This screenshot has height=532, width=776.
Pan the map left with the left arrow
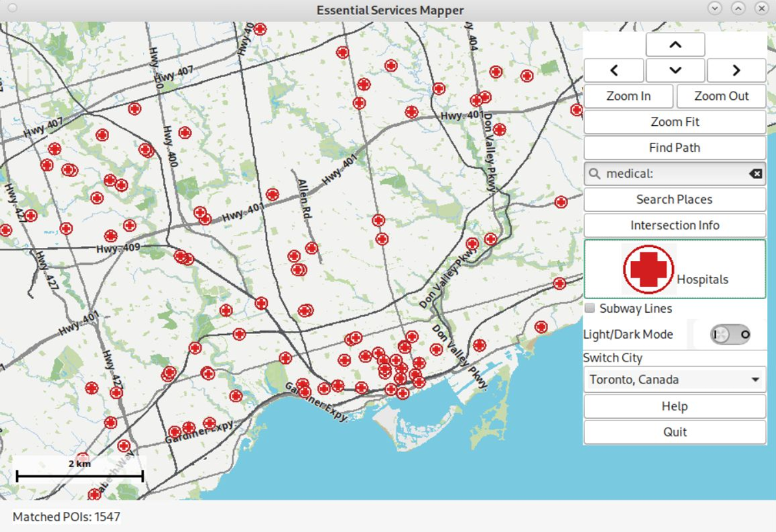pos(614,70)
